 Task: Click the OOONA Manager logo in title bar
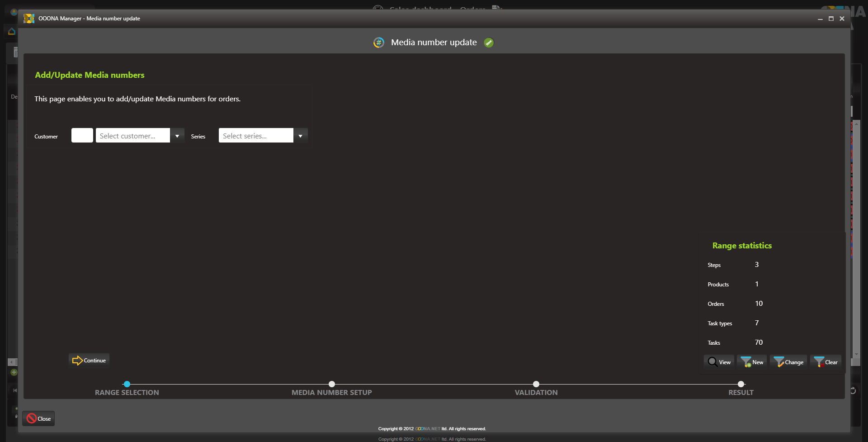click(x=29, y=19)
